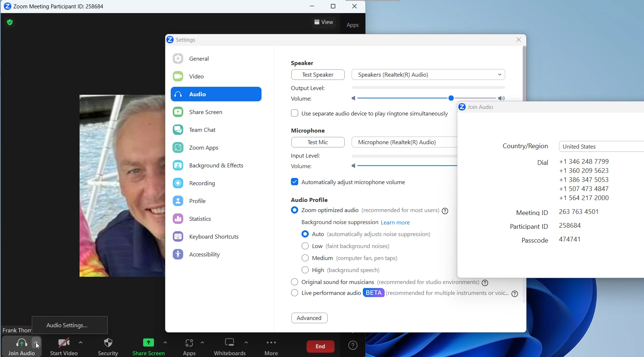Image resolution: width=644 pixels, height=357 pixels.
Task: Maximize the Zoom Meeting window
Action: pos(333,7)
